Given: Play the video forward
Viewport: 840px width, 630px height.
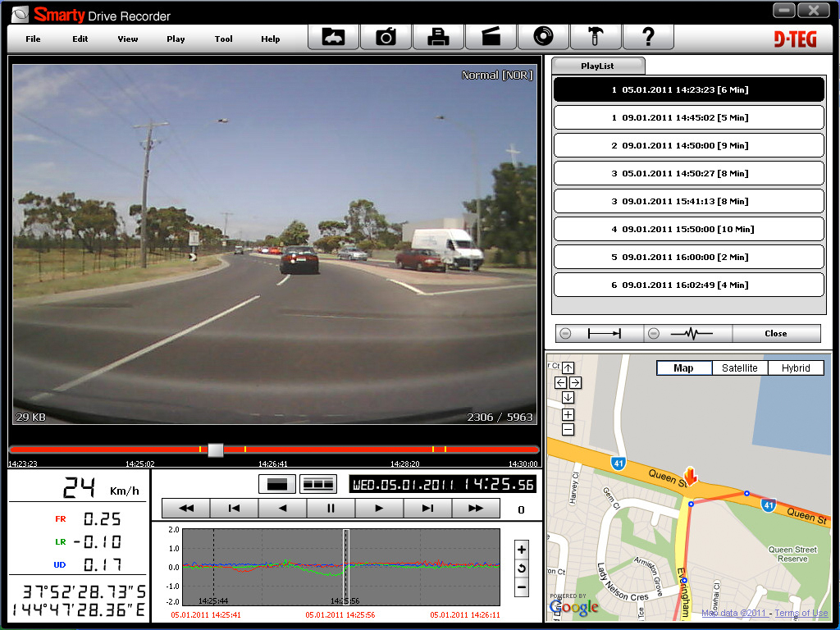Looking at the screenshot, I should [379, 509].
